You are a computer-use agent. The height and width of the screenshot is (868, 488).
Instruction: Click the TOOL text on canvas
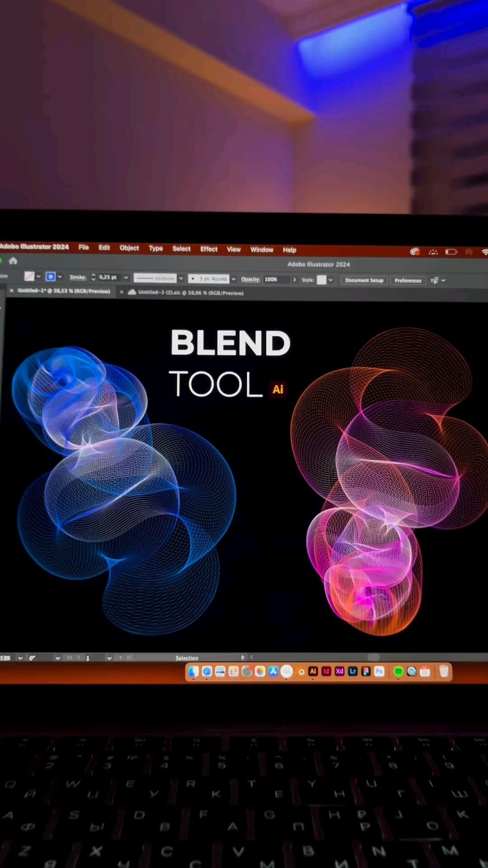216,384
